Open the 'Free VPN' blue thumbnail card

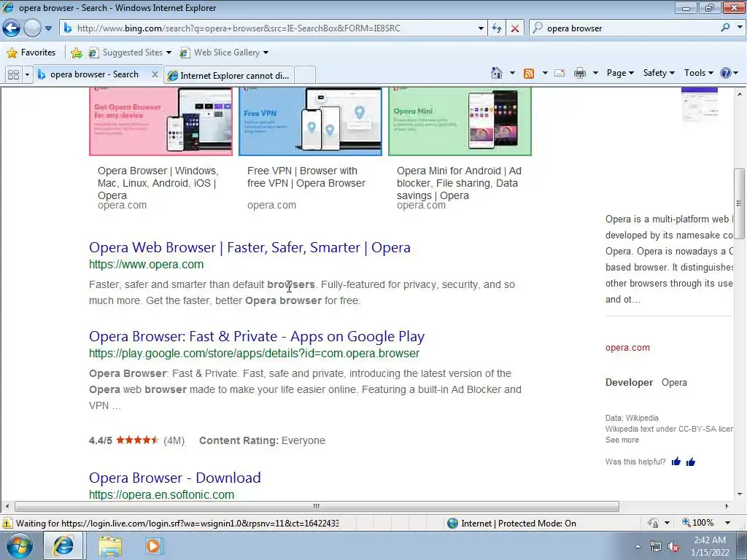click(x=310, y=122)
